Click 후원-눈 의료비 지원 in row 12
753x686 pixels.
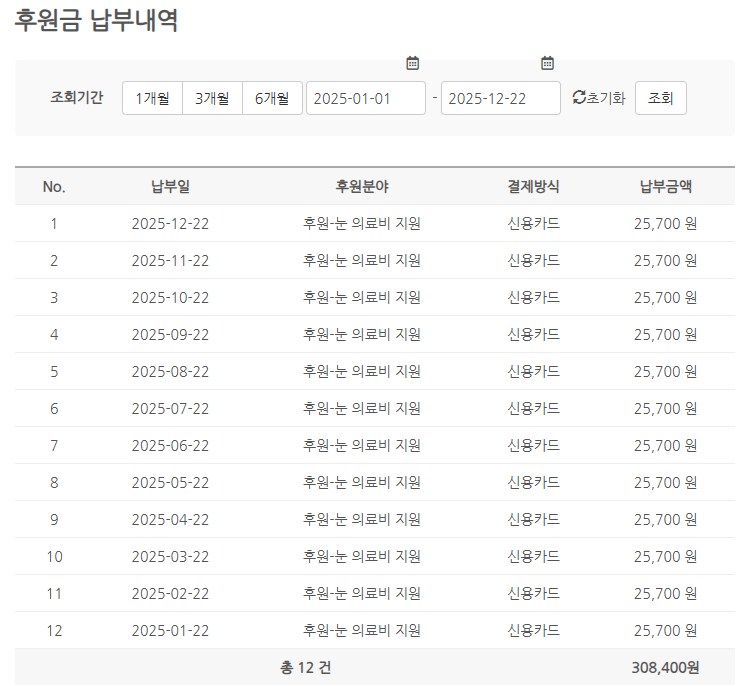coord(362,631)
